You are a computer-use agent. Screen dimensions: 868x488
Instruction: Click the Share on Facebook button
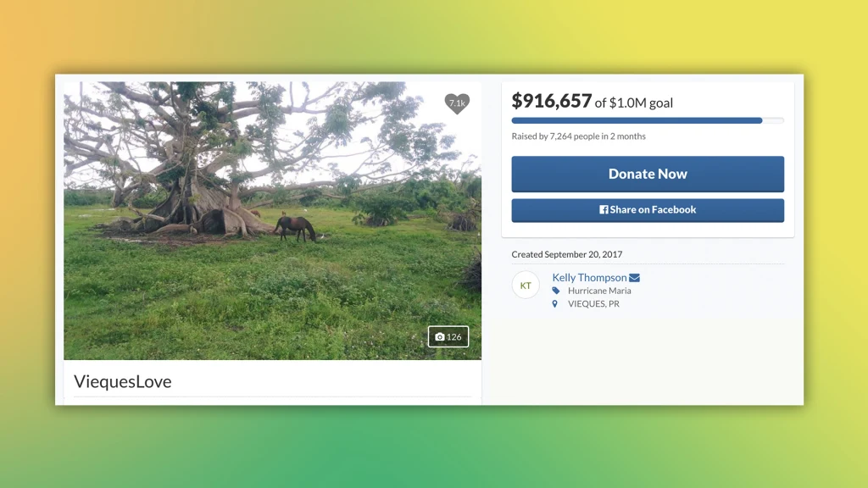647,209
